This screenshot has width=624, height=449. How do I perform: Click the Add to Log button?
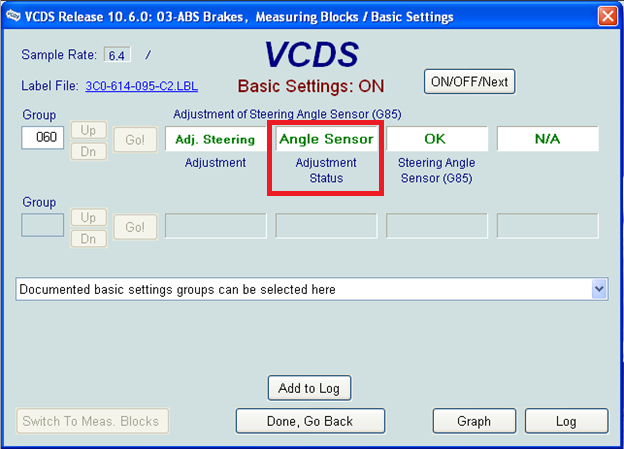[309, 388]
